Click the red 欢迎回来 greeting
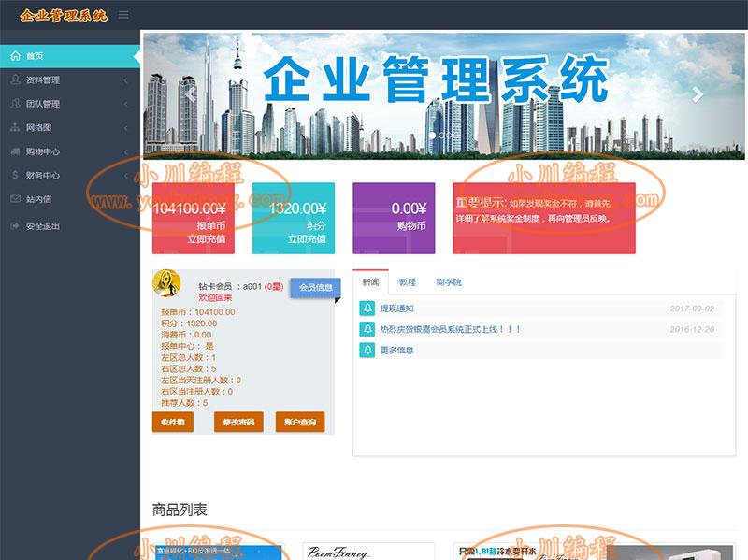Image resolution: width=748 pixels, height=560 pixels. click(x=216, y=297)
